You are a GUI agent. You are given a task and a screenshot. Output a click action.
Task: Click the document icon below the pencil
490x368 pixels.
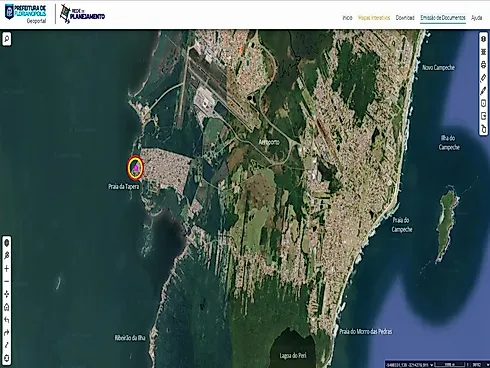484,103
